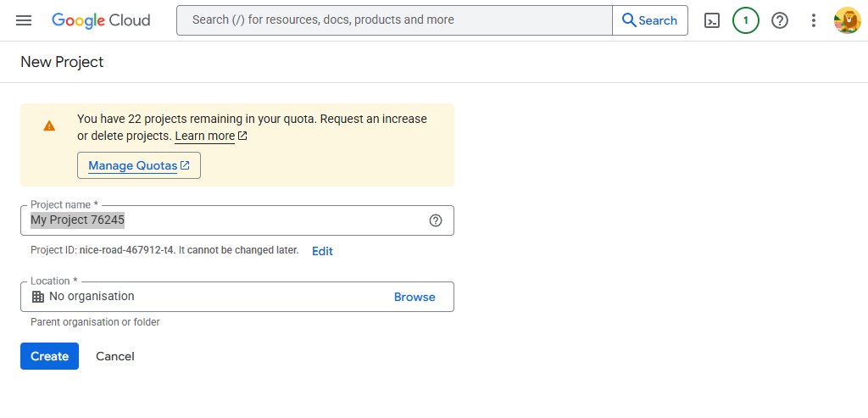
Task: Open the user account avatar
Action: (x=847, y=20)
